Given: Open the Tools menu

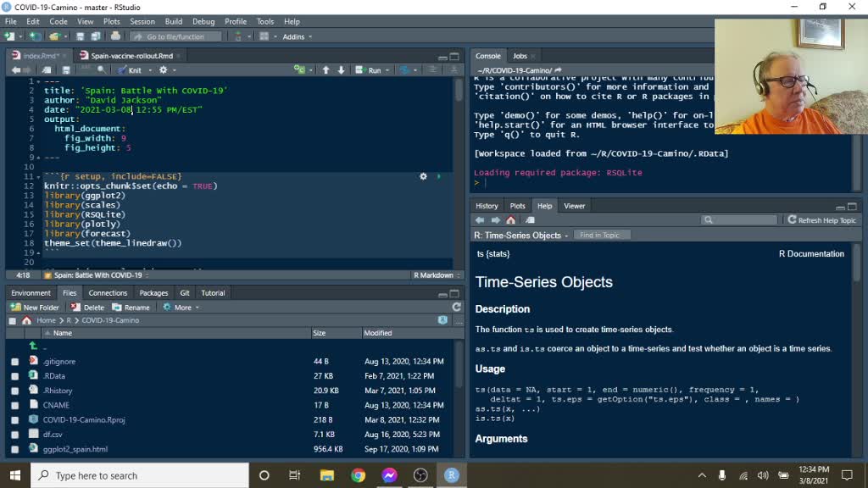Looking at the screenshot, I should (x=265, y=21).
